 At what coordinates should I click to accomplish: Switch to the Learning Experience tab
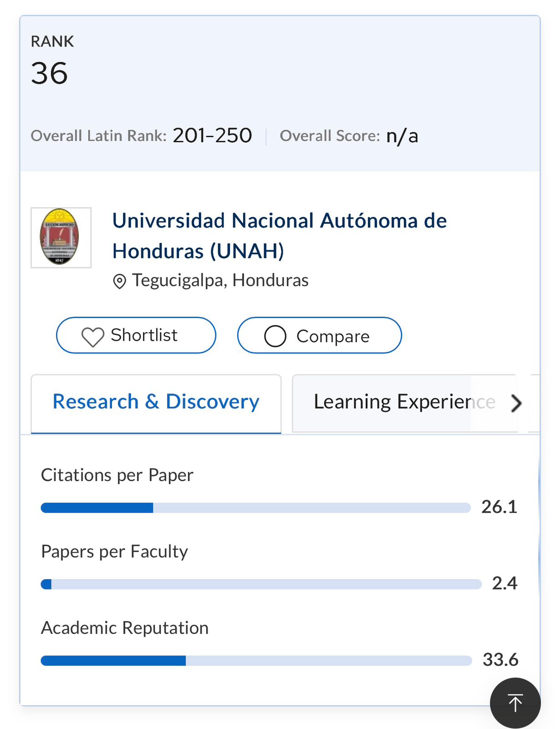point(404,402)
